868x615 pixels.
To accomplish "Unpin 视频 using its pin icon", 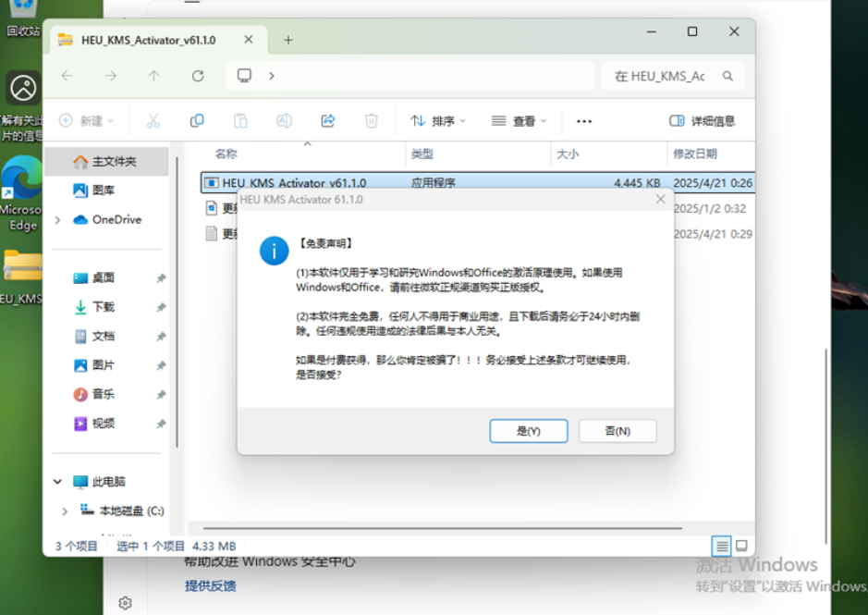I will pos(161,424).
